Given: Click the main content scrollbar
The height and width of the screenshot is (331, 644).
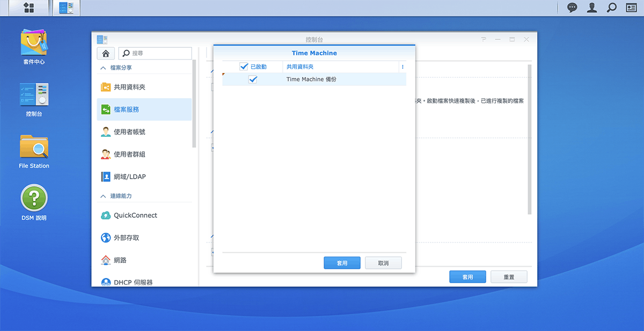Looking at the screenshot, I should pyautogui.click(x=530, y=139).
